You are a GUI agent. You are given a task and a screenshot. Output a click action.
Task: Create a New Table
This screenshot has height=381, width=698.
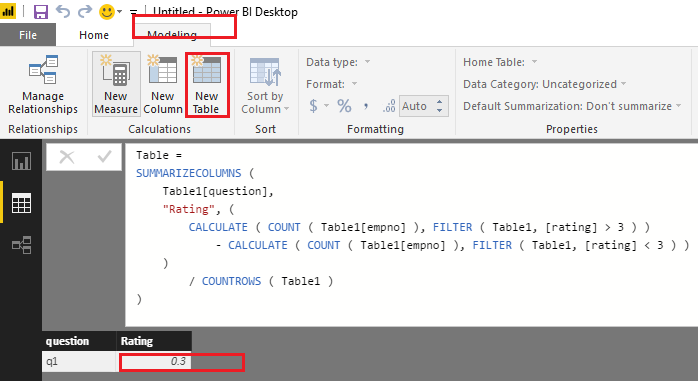pyautogui.click(x=207, y=85)
